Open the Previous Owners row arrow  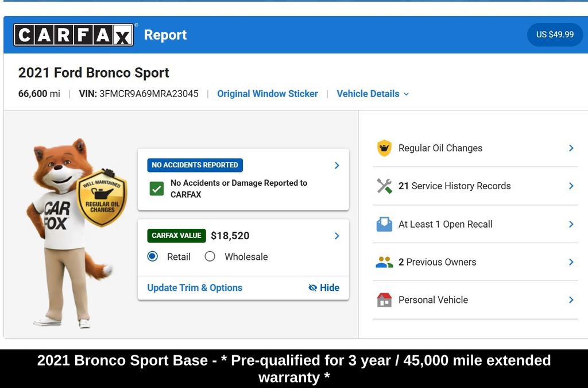(x=571, y=262)
